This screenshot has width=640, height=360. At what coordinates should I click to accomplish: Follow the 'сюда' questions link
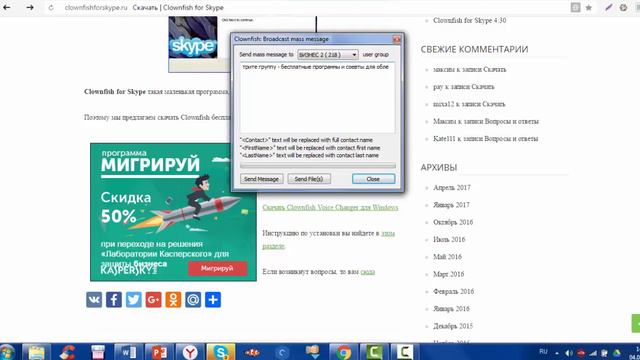(367, 271)
